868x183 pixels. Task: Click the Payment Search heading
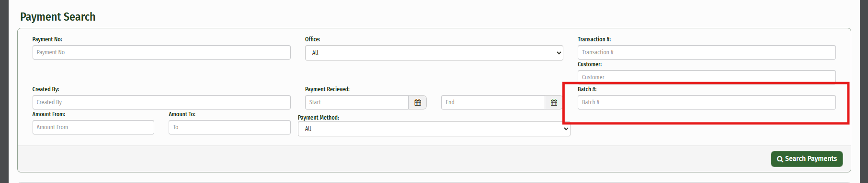[57, 17]
